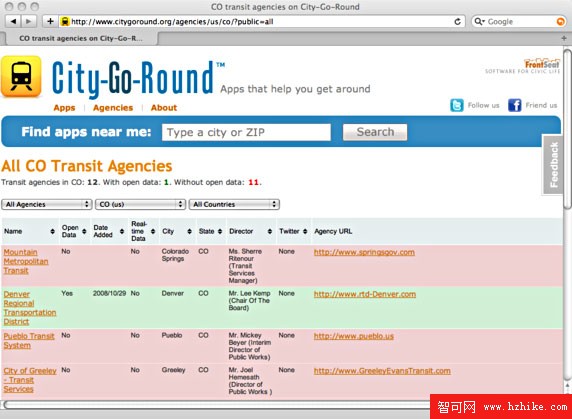Open Denver Regional Transportation District link

click(30, 308)
